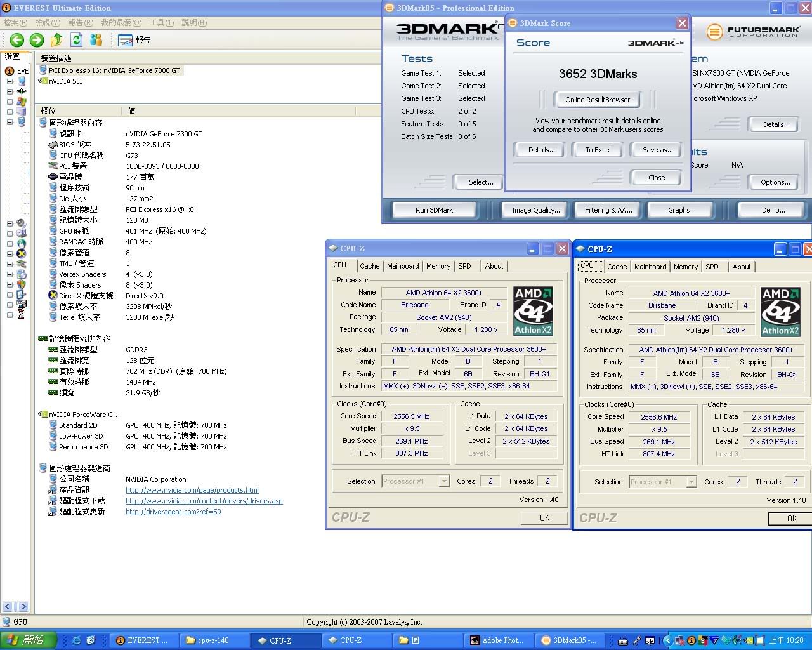Viewport: 812px width, 650px height.
Task: Click Options... button in 3DMark05
Action: coord(775,182)
